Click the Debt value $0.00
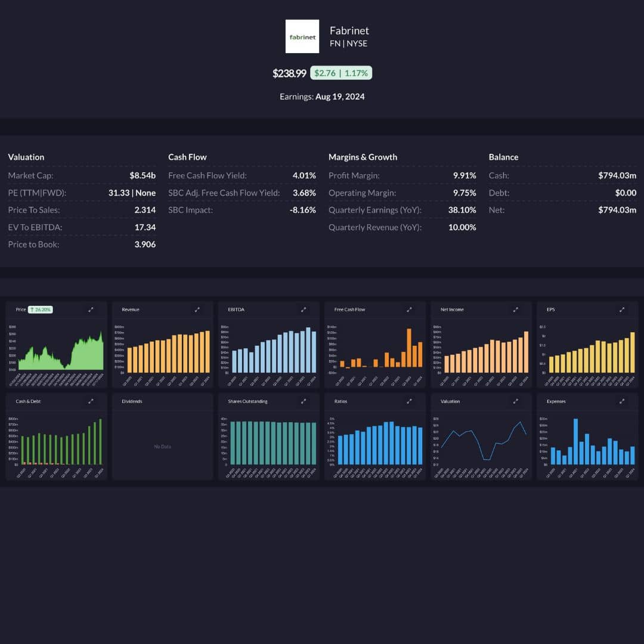644x644 pixels. click(x=626, y=193)
